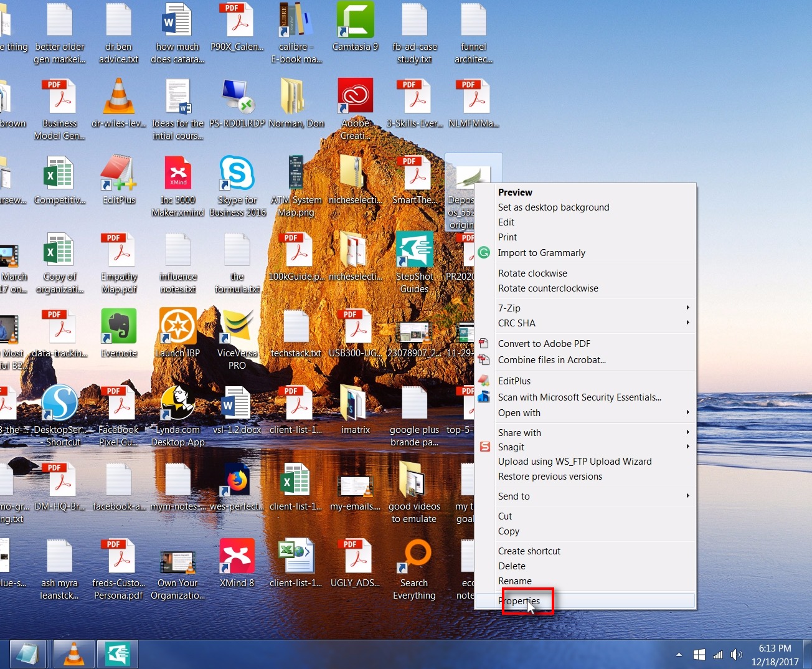This screenshot has height=669, width=812.
Task: Click the taskbar clock showing 6:13 PM
Action: (775, 655)
